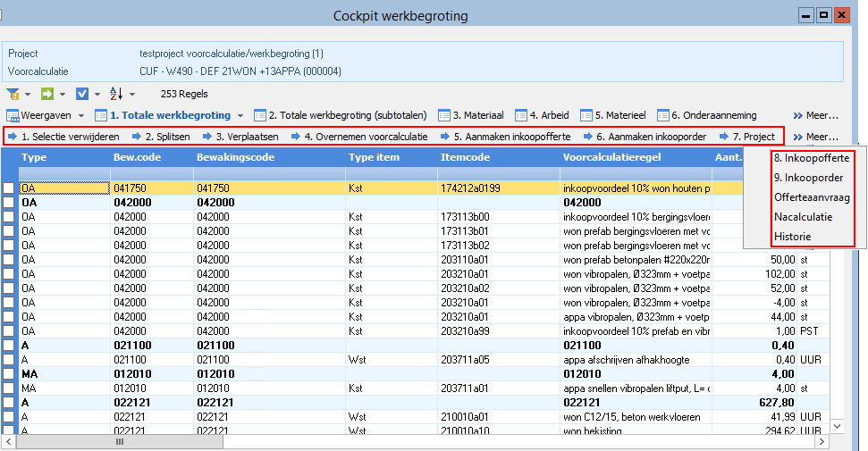Tick checkbox of row 041750 Kst 174212a0199

pyautogui.click(x=8, y=188)
